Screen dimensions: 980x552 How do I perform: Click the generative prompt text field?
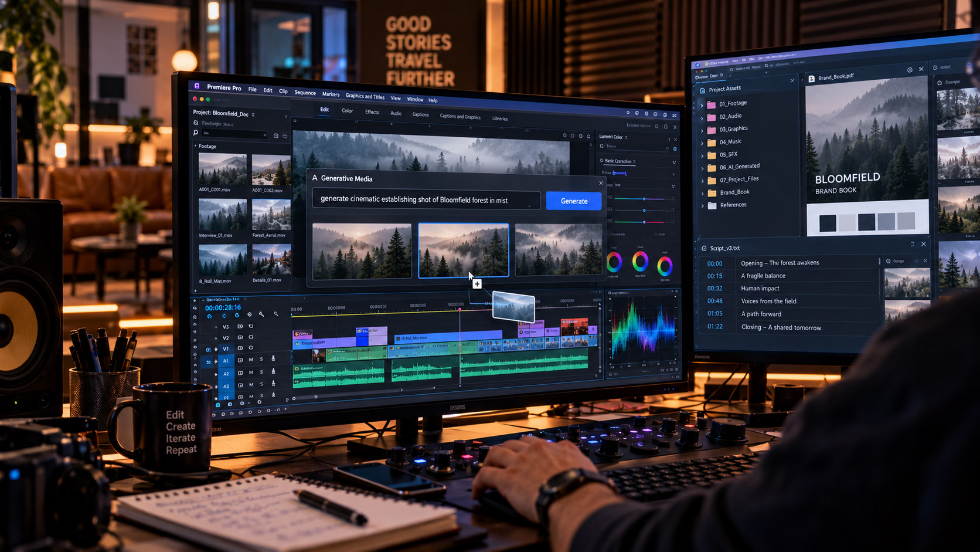[x=426, y=199]
